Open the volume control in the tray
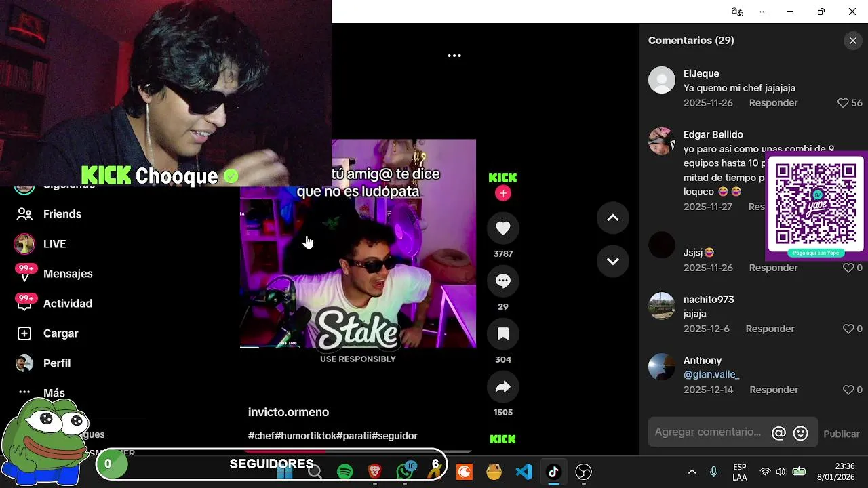 coord(781,472)
